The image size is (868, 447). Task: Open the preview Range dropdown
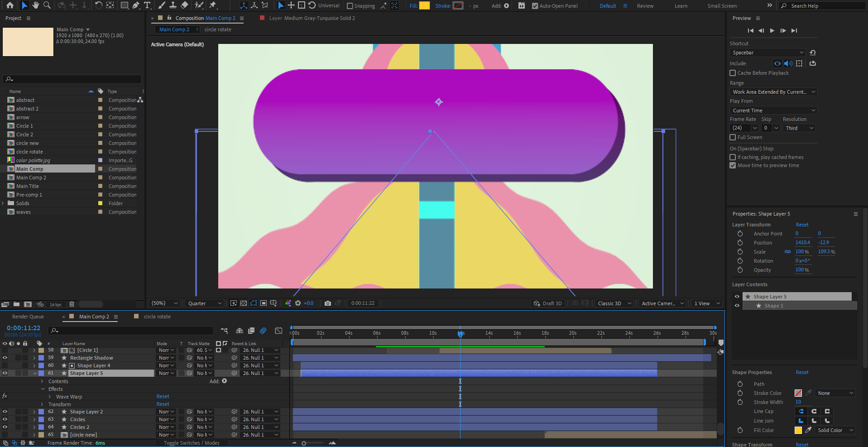773,92
